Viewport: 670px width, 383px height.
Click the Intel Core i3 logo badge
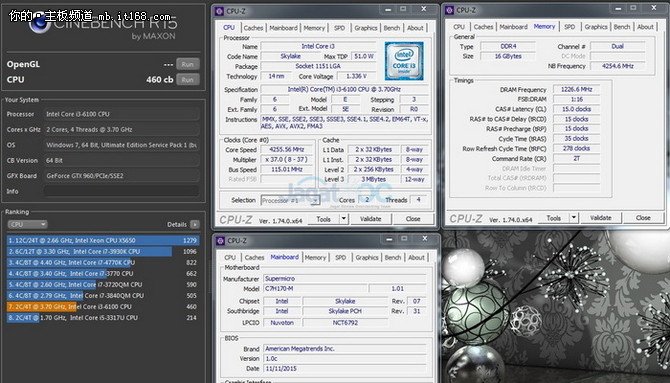tap(404, 61)
